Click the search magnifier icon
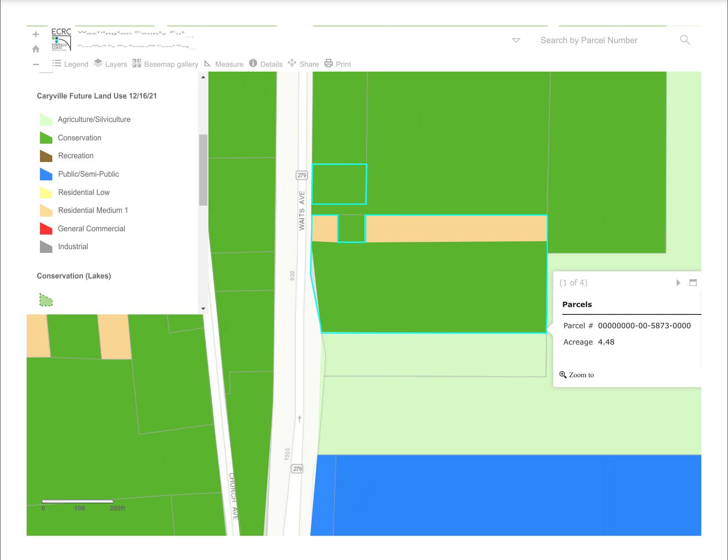 [685, 40]
